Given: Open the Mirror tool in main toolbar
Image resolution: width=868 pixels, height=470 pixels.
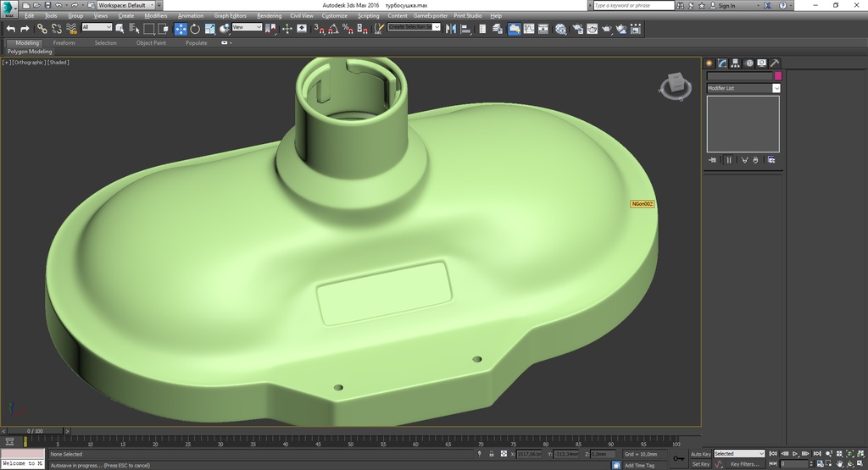Looking at the screenshot, I should (451, 29).
